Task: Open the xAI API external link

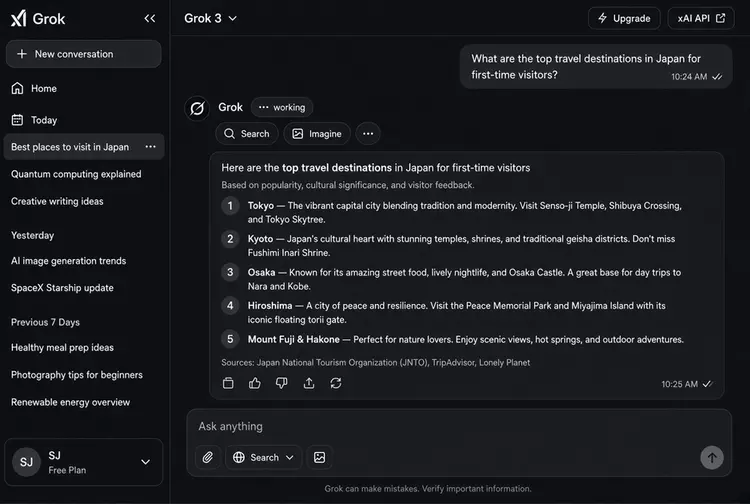Action: [701, 19]
